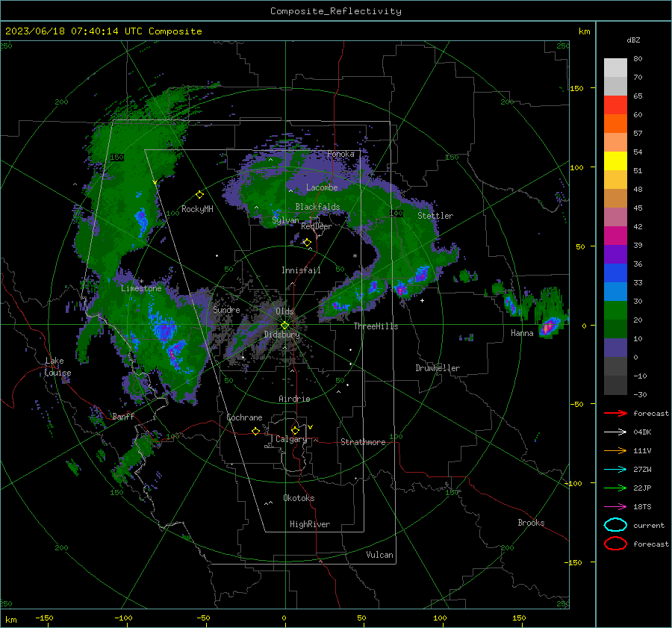Select the Sylvan label
The height and width of the screenshot is (628, 672).
click(285, 220)
